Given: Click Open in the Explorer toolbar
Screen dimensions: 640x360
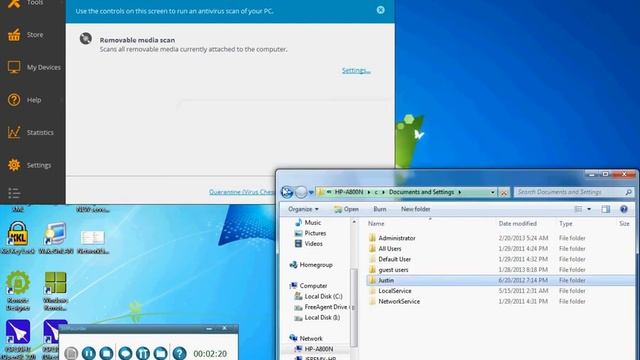Looking at the screenshot, I should pyautogui.click(x=347, y=209).
